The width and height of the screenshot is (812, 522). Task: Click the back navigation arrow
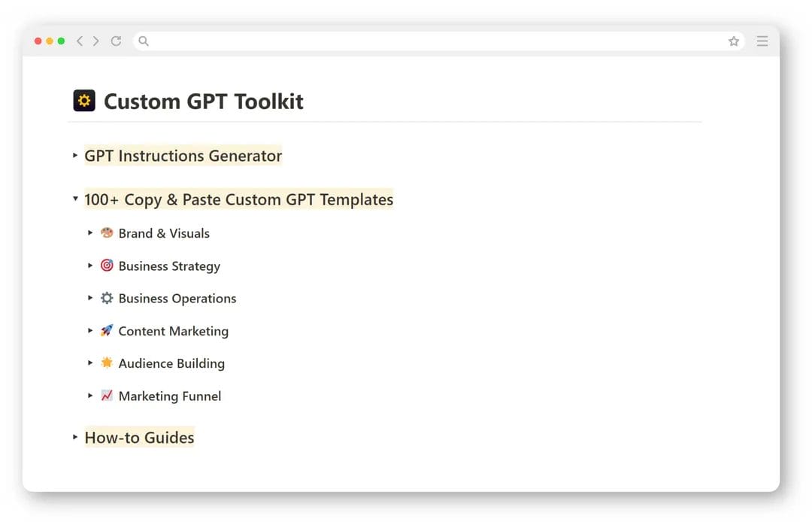(80, 41)
